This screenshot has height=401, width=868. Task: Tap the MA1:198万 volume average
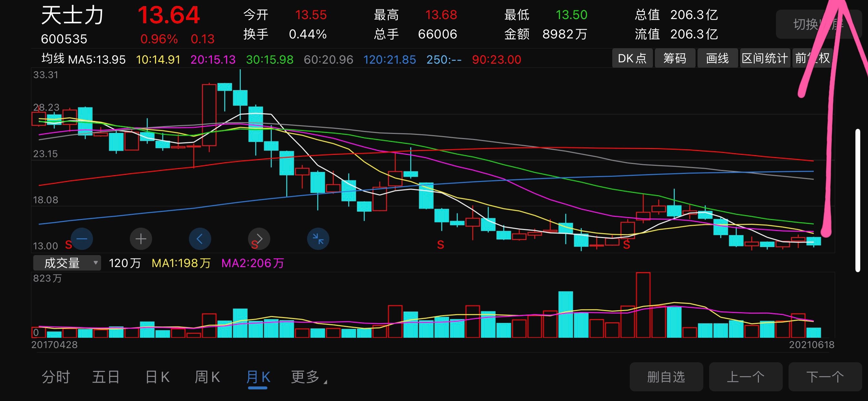[181, 263]
